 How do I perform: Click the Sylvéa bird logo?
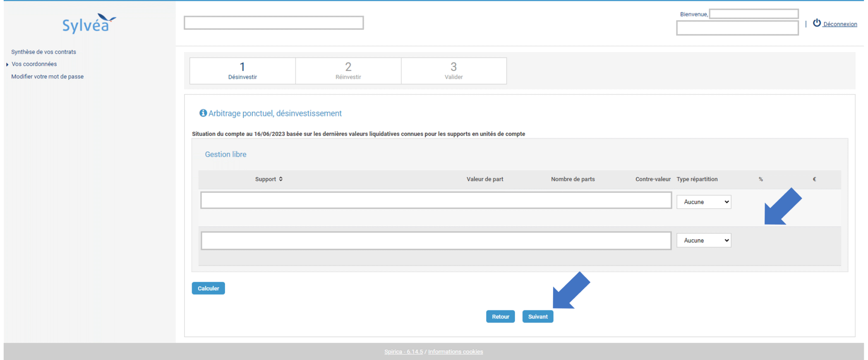pos(89,24)
